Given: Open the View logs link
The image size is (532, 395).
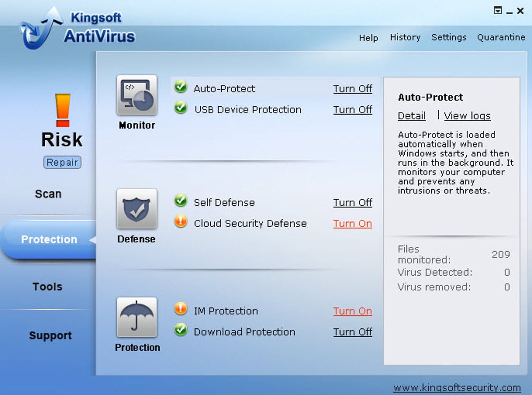Looking at the screenshot, I should point(467,116).
